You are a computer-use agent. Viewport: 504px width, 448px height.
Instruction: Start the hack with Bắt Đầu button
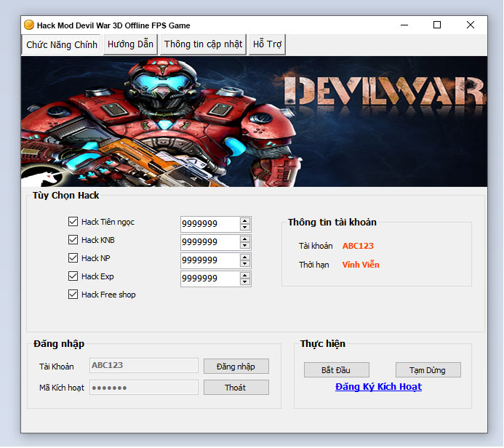coord(337,370)
